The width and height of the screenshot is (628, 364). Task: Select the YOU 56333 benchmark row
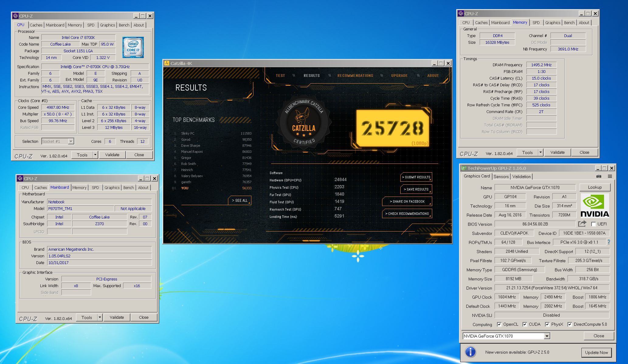pos(212,188)
